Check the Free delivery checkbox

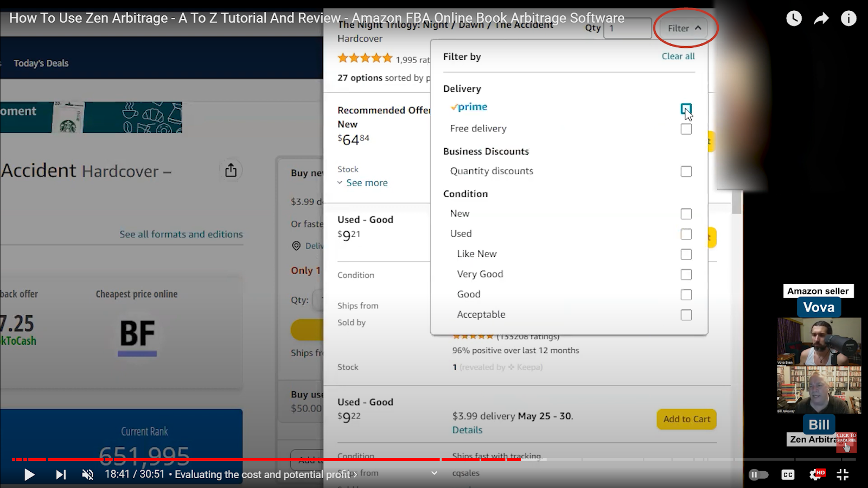686,129
